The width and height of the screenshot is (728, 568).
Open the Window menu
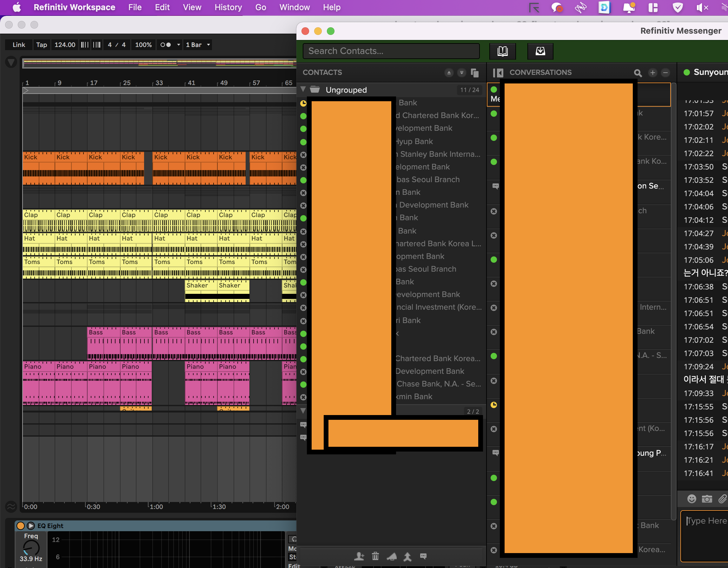coord(294,7)
